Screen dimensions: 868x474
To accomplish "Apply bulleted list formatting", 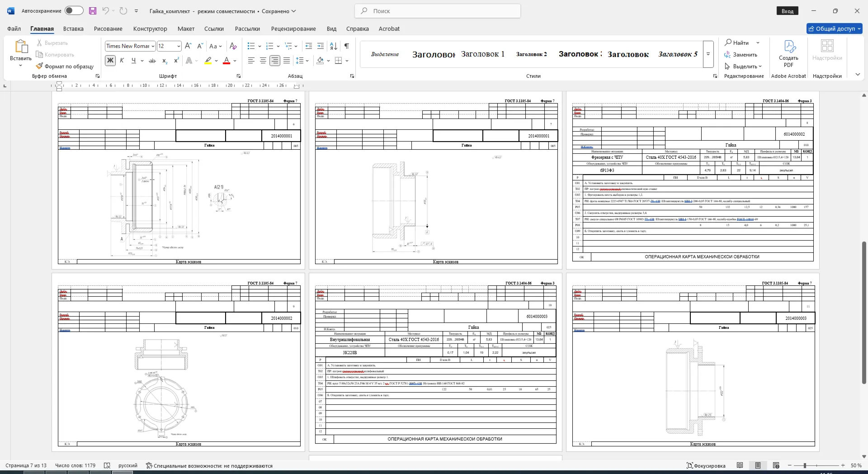I will pyautogui.click(x=251, y=46).
